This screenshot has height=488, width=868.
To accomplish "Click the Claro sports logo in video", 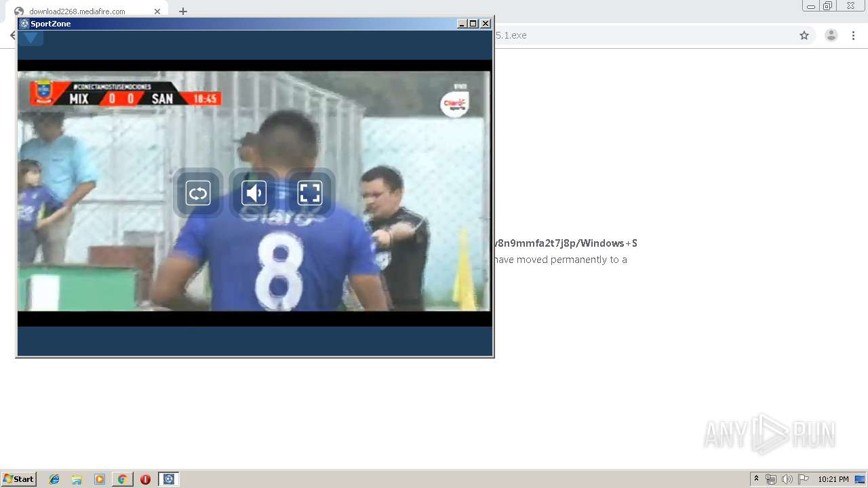I will tap(454, 104).
